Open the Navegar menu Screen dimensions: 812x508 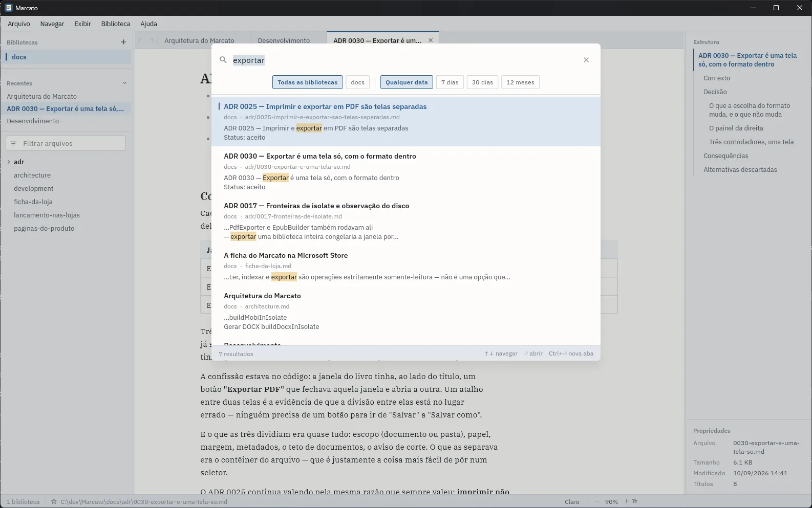pos(52,24)
